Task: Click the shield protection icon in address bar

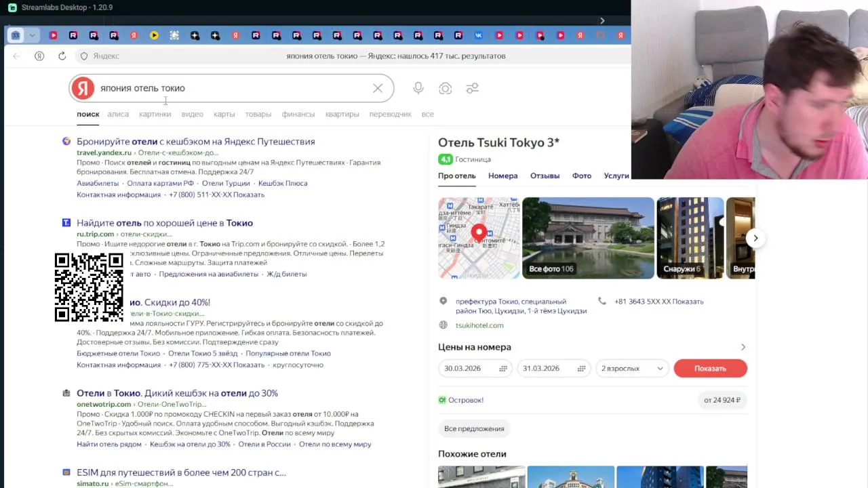Action: (x=84, y=56)
